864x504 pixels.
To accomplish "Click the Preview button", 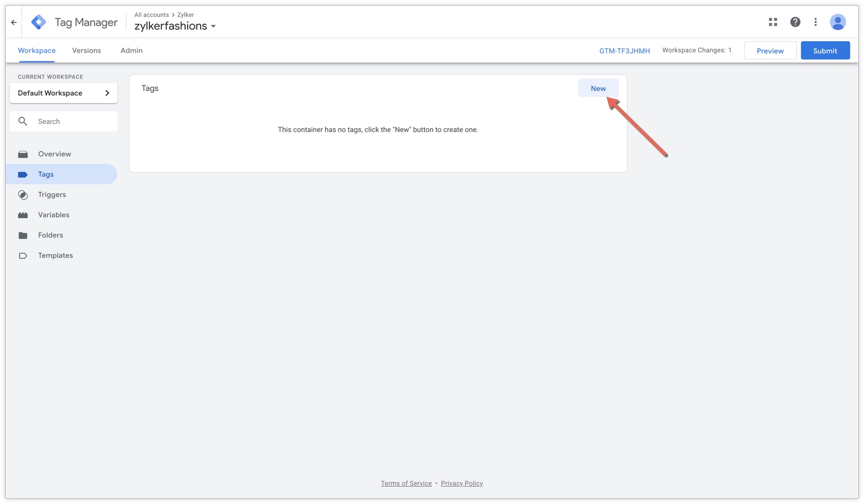I will pos(770,51).
